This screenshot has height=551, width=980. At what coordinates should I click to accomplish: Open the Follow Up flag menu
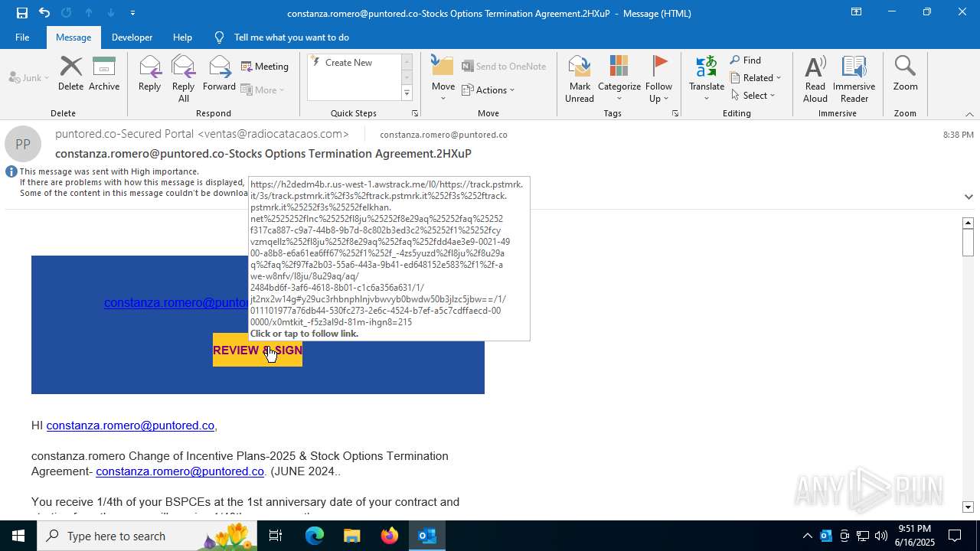pyautogui.click(x=658, y=79)
